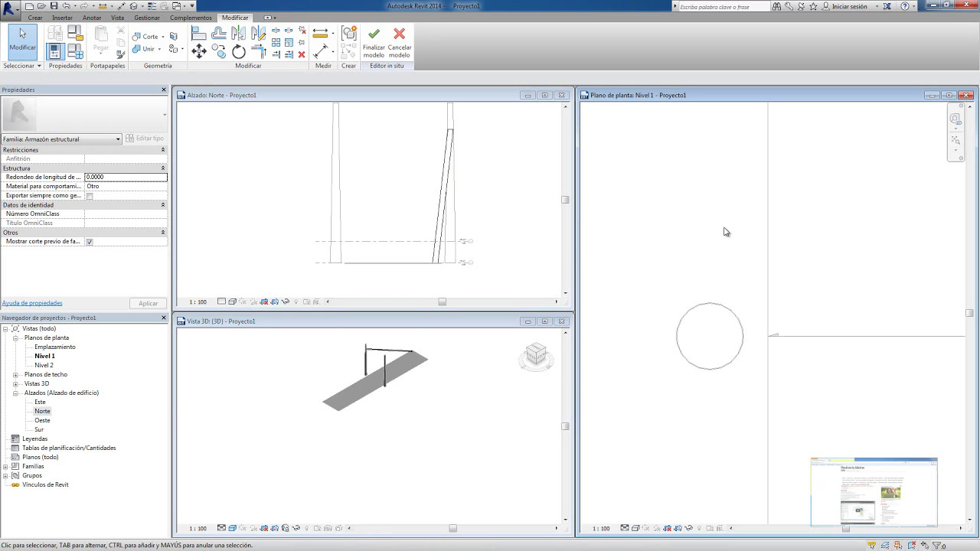The height and width of the screenshot is (551, 980).
Task: Click Cancelar modelo red X
Action: [399, 44]
